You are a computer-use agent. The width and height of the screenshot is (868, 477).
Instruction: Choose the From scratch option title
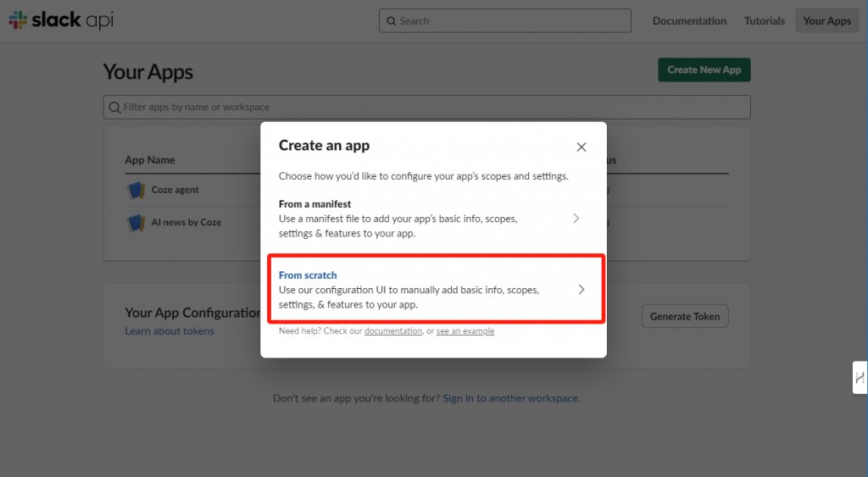coord(308,275)
